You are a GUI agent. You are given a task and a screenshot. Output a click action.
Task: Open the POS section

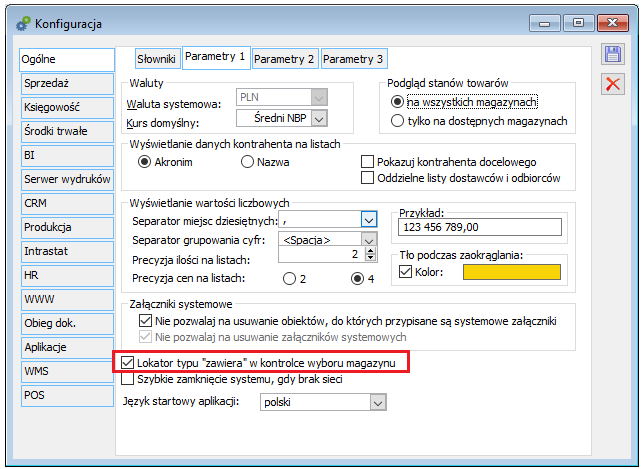(67, 396)
